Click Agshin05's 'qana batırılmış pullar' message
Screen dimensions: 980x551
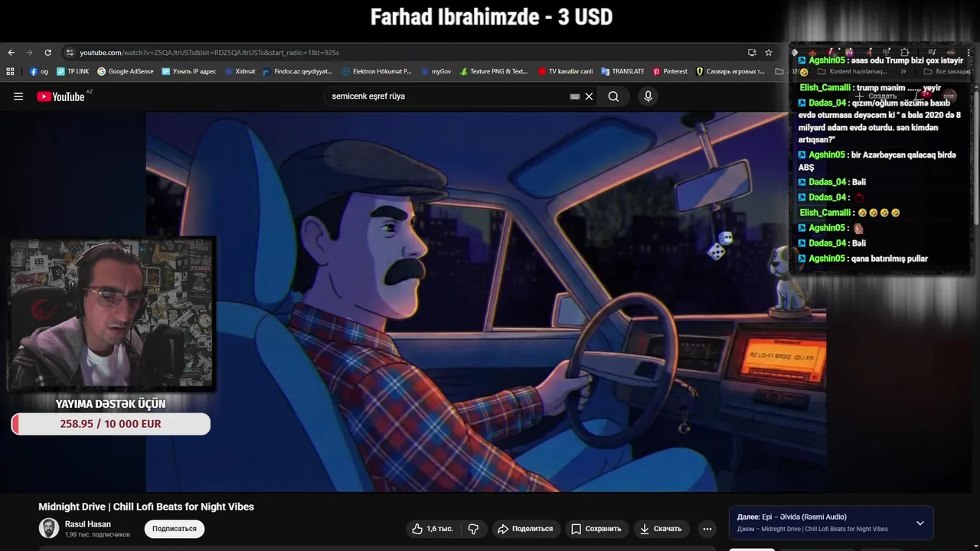tap(863, 259)
